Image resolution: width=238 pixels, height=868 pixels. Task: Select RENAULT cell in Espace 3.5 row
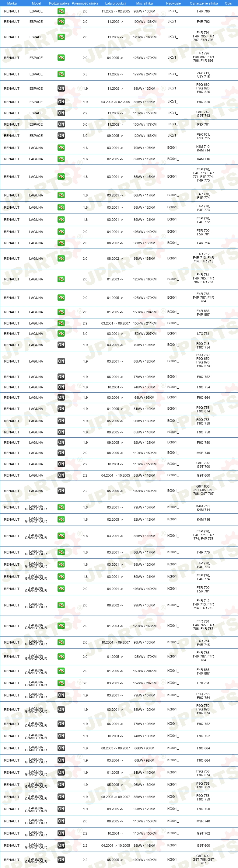pyautogui.click(x=12, y=74)
